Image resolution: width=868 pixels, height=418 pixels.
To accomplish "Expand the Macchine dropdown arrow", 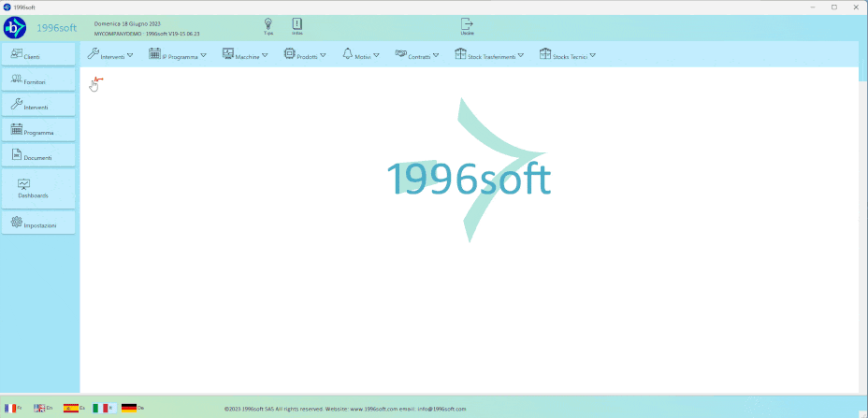I will pos(265,55).
